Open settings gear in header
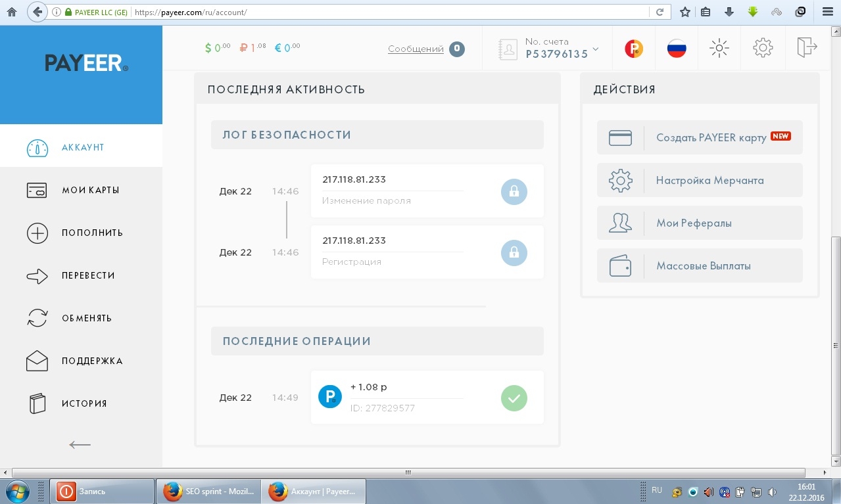This screenshot has height=504, width=841. click(763, 48)
